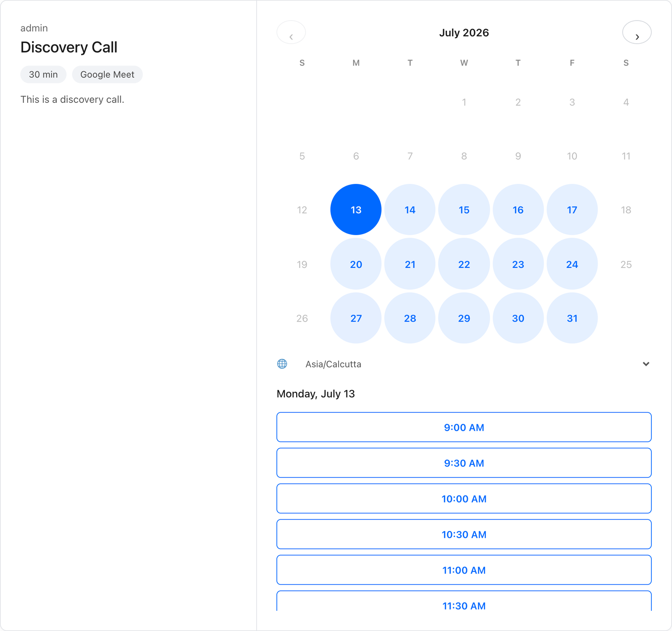Viewport: 672px width, 631px height.
Task: Book the 11:00 AM time slot
Action: click(464, 570)
